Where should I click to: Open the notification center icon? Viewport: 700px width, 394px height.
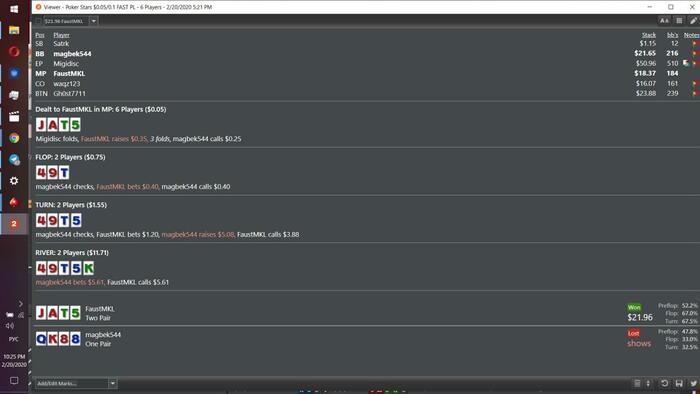[14, 381]
